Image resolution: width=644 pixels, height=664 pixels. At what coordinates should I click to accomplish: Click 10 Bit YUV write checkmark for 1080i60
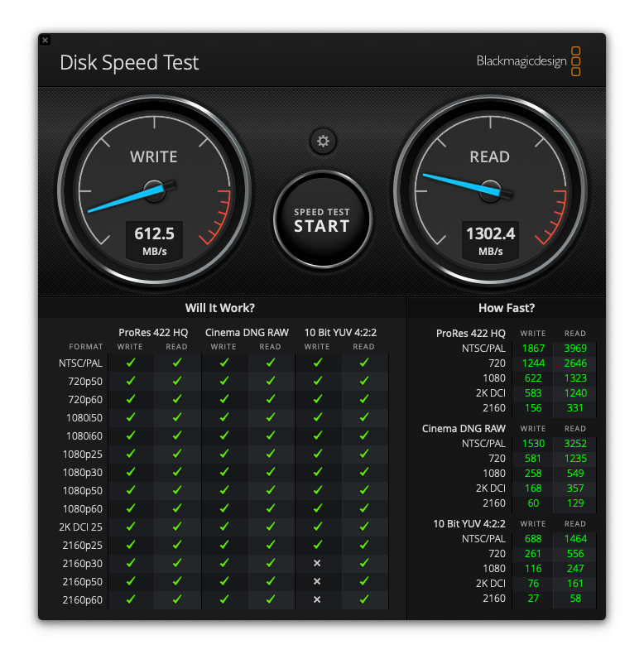click(318, 435)
